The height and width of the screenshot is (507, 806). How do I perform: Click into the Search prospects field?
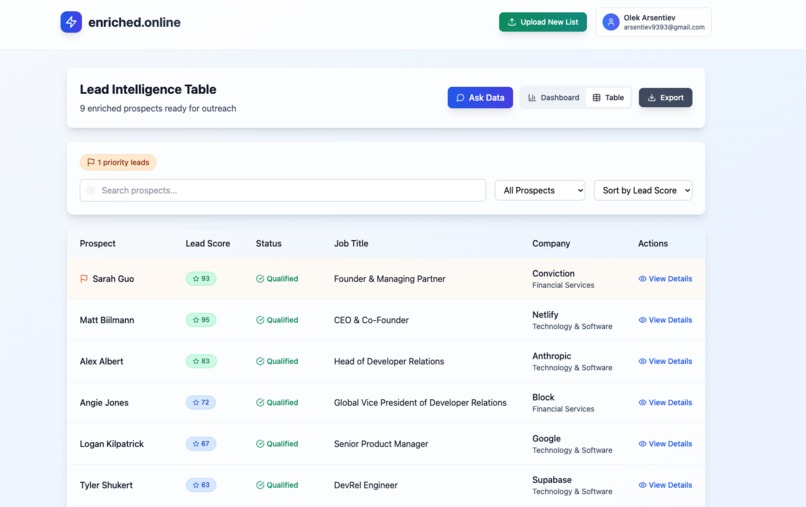click(283, 190)
